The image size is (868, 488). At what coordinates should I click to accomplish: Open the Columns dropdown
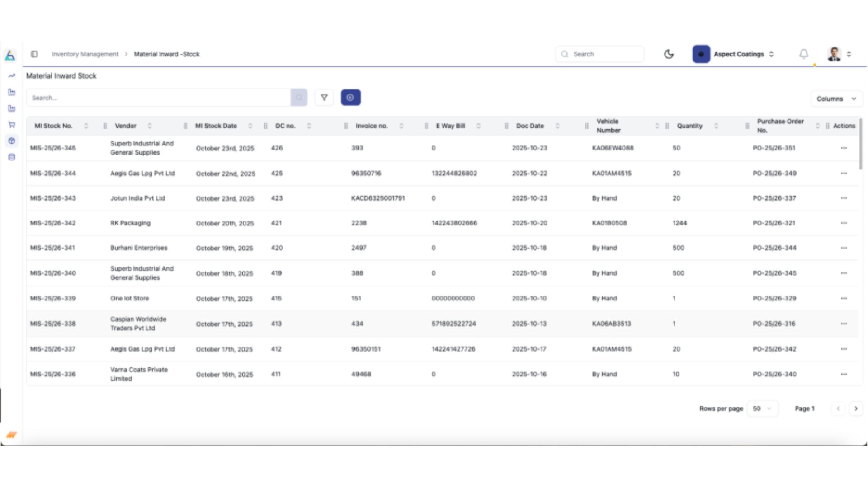click(x=836, y=99)
